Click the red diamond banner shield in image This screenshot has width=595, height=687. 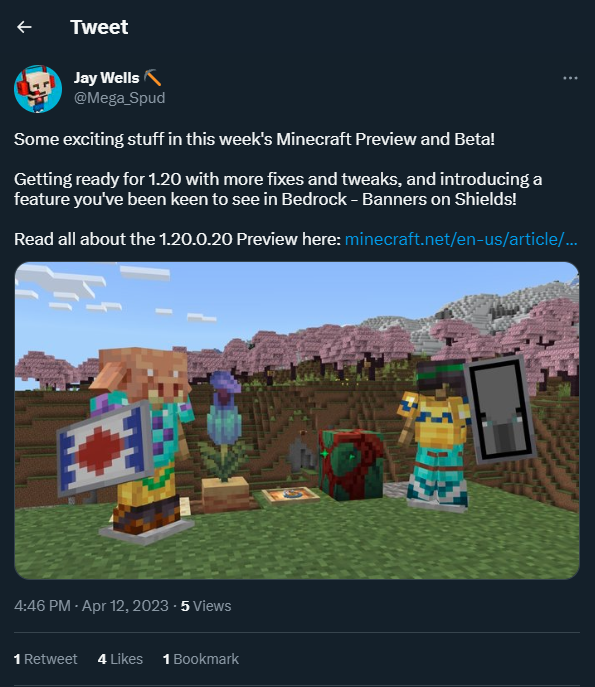point(104,448)
